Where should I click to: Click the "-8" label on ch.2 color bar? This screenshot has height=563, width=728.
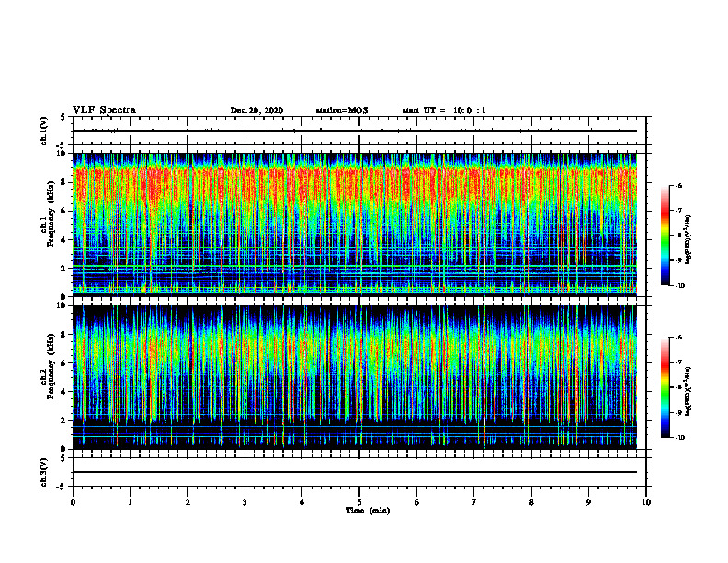click(x=678, y=387)
